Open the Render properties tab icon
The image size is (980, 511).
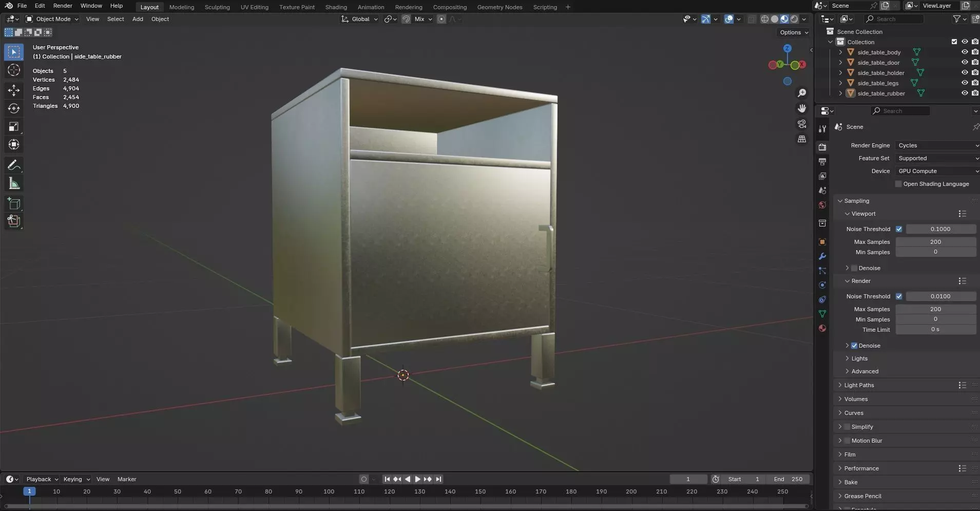[822, 147]
